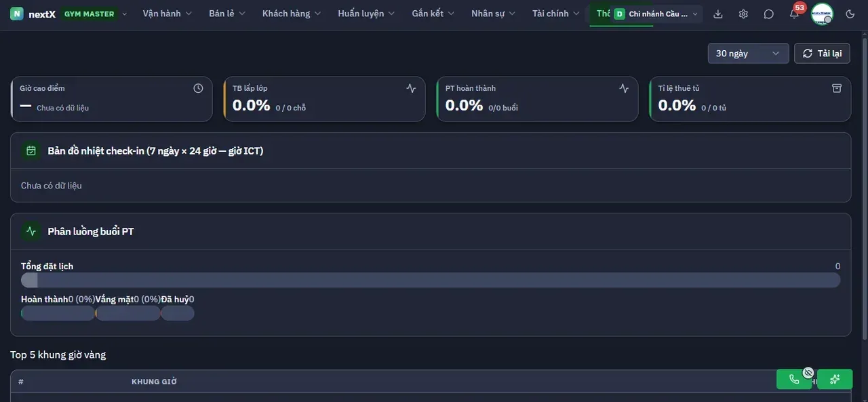Click the Tổng đặt lịch label
This screenshot has width=868, height=402.
pos(47,266)
